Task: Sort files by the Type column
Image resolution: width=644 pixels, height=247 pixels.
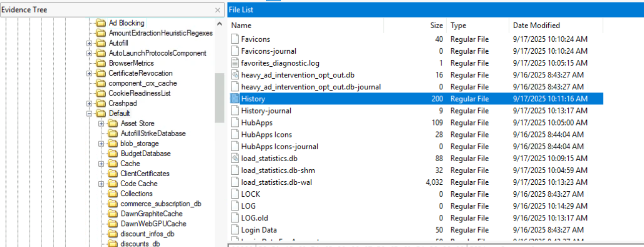Action: [477, 25]
